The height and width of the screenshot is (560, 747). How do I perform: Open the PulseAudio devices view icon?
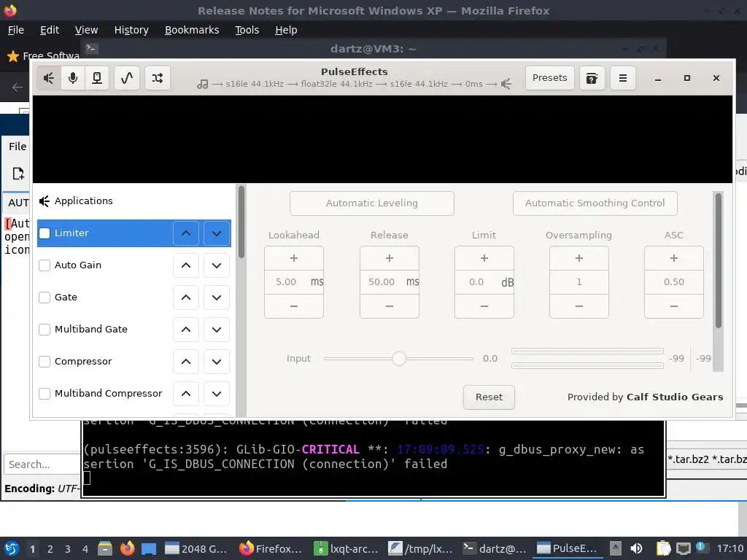coord(97,78)
